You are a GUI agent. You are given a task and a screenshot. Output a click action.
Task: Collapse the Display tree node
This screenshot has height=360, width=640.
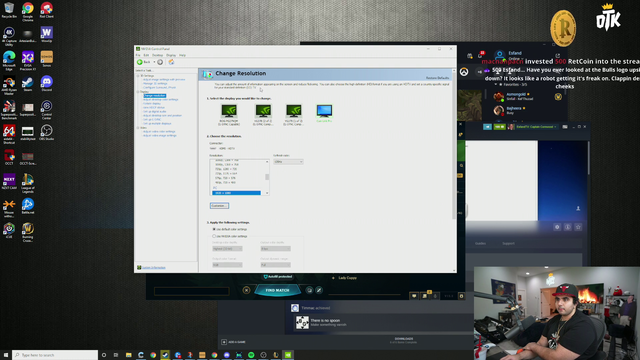[x=138, y=91]
